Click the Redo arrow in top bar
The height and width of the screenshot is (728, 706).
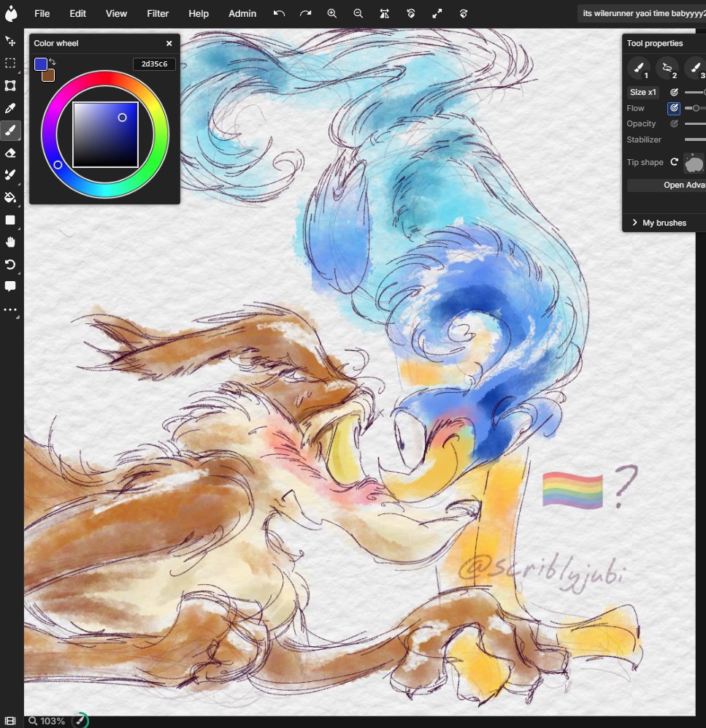(305, 13)
